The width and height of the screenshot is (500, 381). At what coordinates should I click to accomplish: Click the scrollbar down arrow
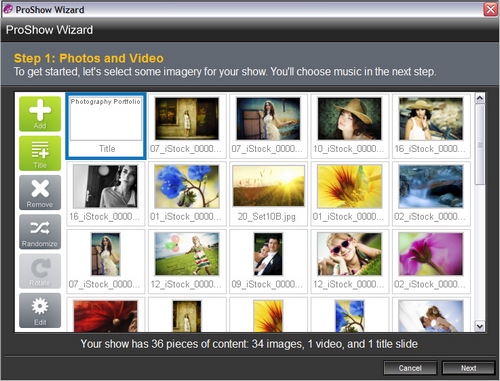point(480,326)
